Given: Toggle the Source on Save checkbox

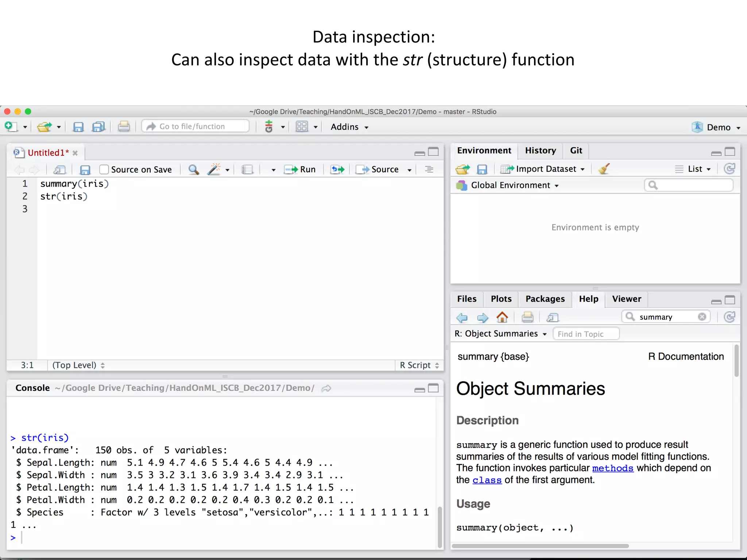Looking at the screenshot, I should 104,170.
